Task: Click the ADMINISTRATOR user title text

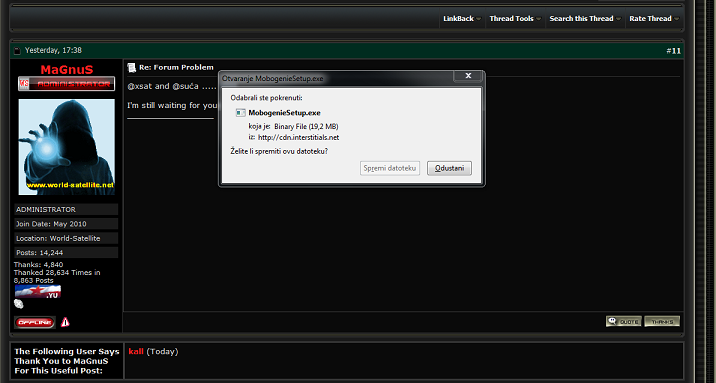Action: point(46,210)
